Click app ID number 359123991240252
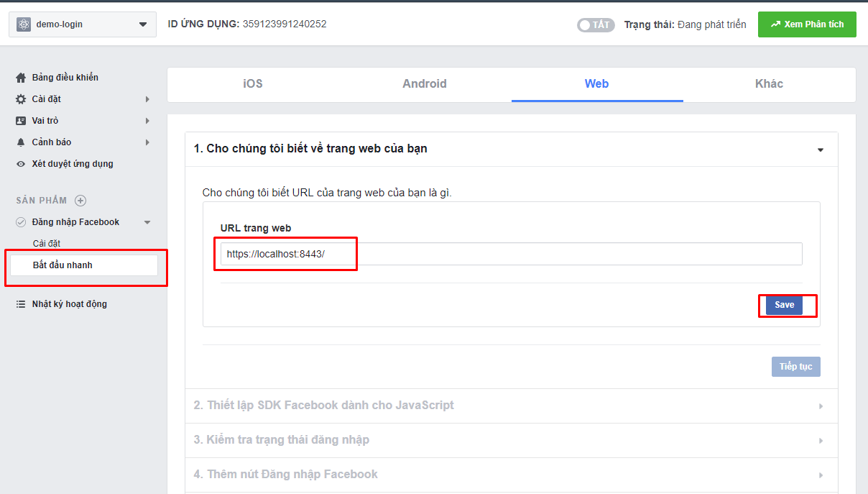Screen dimensions: 868x494 [285, 24]
